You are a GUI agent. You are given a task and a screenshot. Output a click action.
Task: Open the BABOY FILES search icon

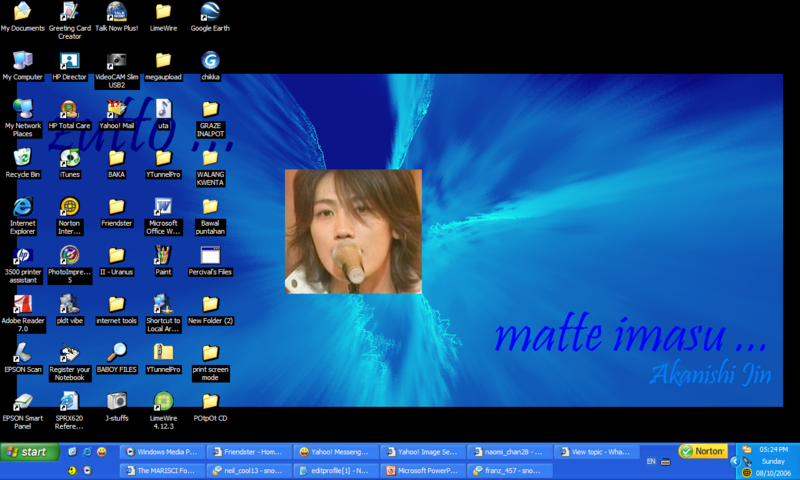(116, 352)
